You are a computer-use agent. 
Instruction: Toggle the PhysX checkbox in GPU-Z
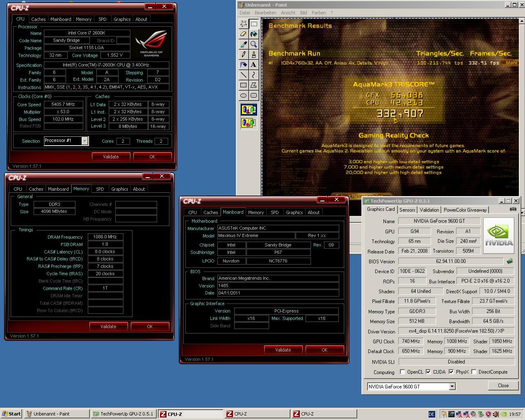tap(451, 372)
